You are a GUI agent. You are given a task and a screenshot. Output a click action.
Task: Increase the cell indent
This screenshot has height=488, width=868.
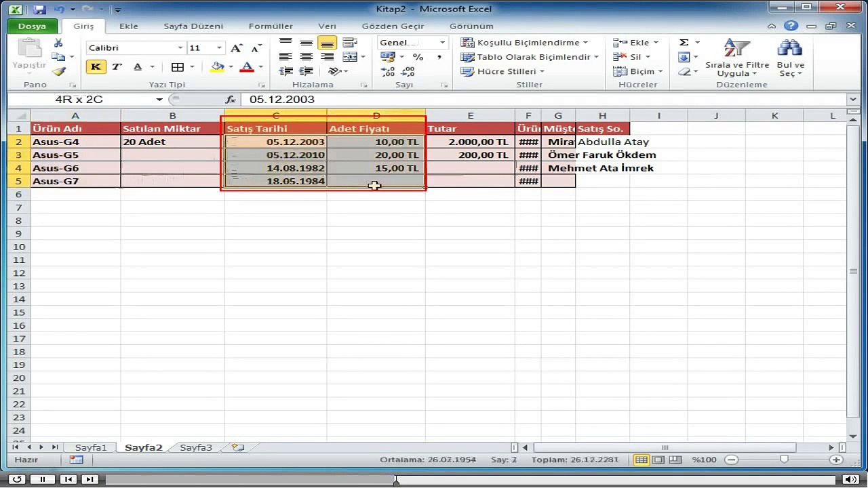(x=307, y=71)
